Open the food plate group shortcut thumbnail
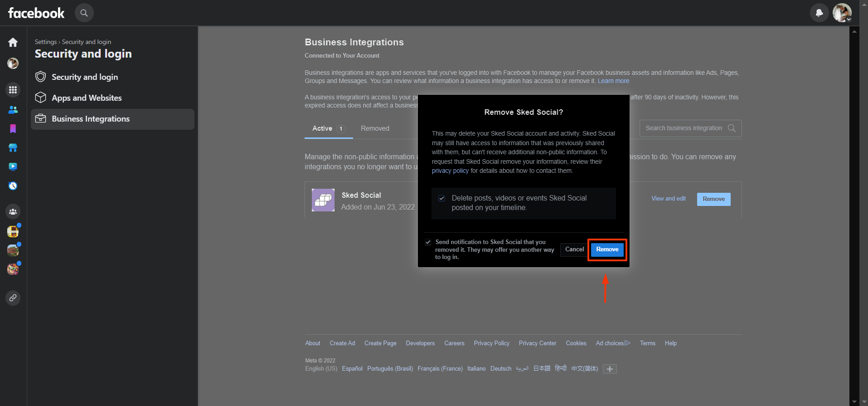 pyautogui.click(x=13, y=269)
